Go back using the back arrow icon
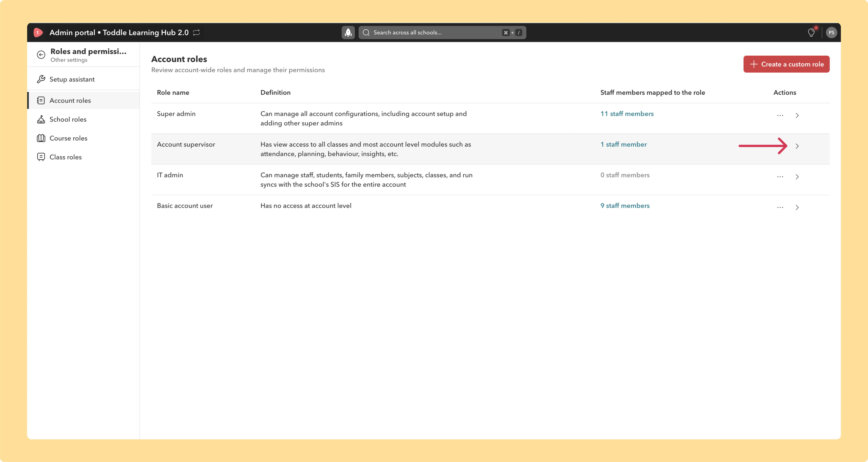 pos(41,55)
